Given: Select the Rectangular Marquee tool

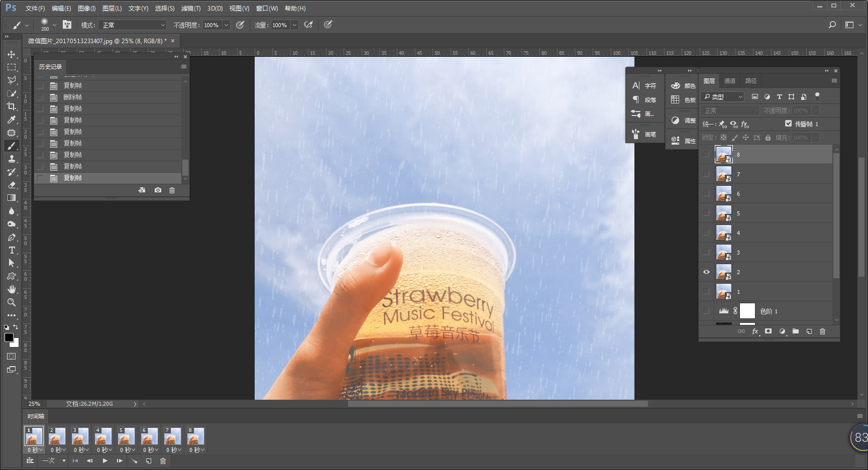Looking at the screenshot, I should pyautogui.click(x=12, y=67).
